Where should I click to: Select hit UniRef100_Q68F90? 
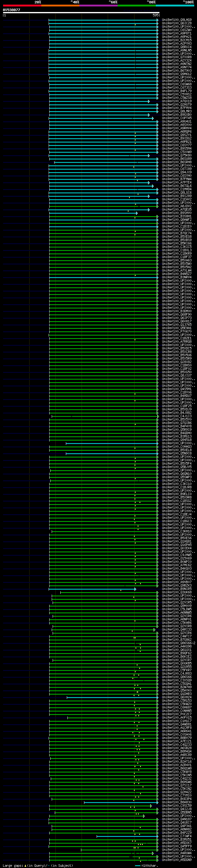[177, 315]
